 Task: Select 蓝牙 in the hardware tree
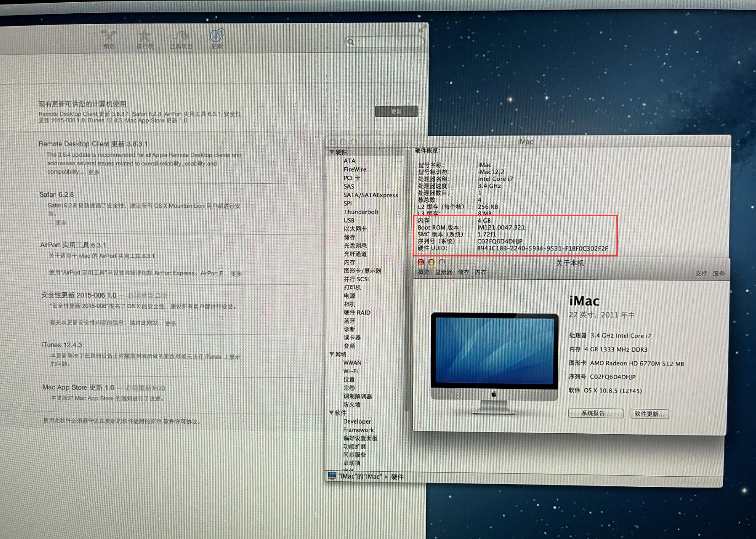(x=349, y=321)
